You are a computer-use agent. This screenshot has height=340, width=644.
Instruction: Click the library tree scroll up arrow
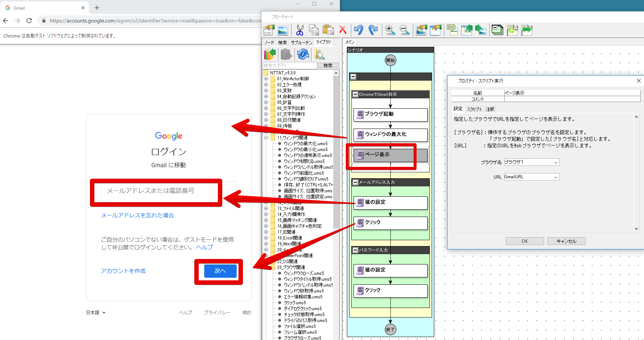(336, 73)
